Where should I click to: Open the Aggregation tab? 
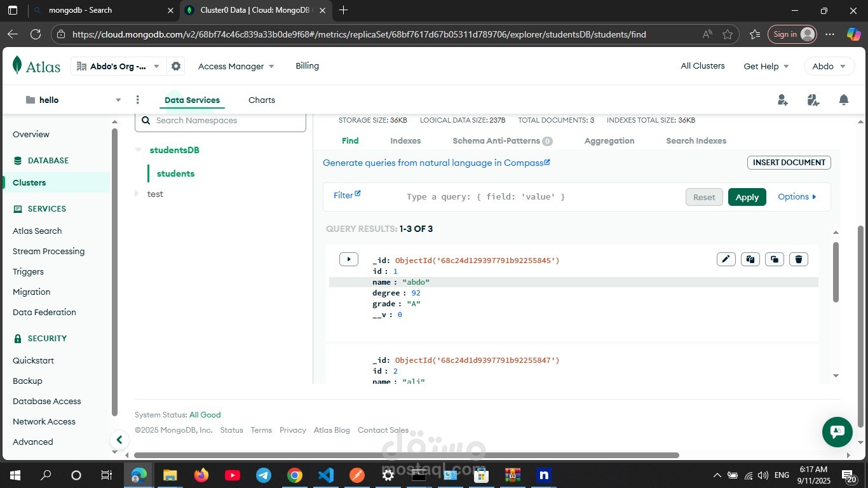tap(609, 140)
